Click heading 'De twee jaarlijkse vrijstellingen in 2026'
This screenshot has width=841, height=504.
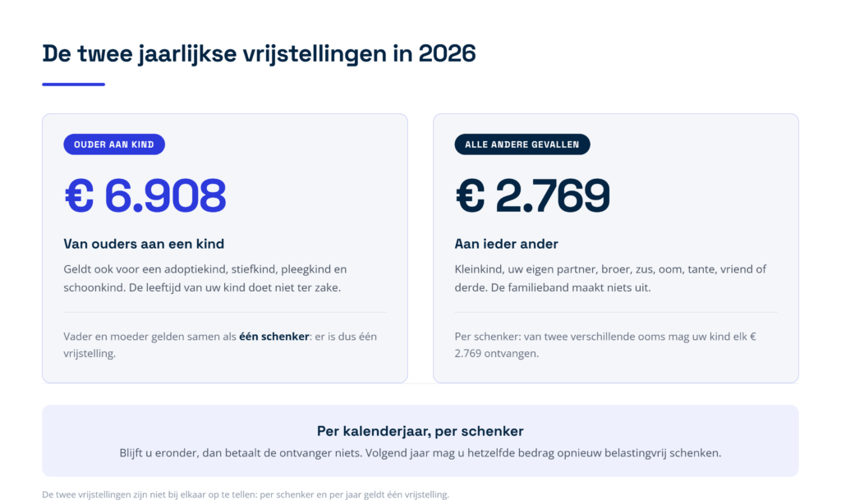click(259, 53)
